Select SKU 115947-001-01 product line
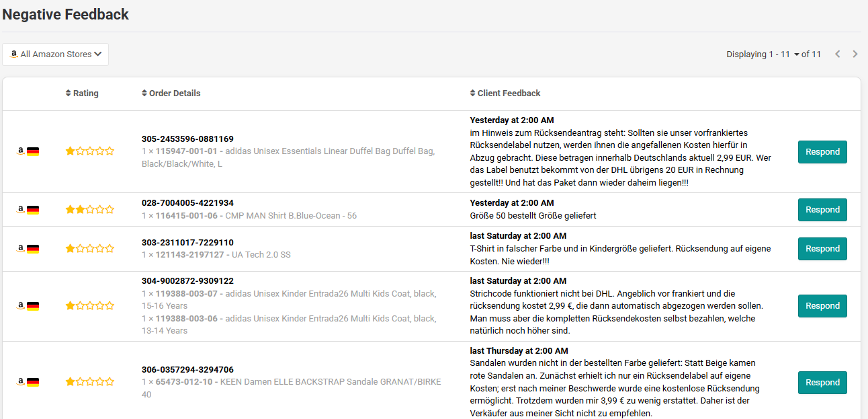Viewport: 868px width, 419px height. click(288, 158)
